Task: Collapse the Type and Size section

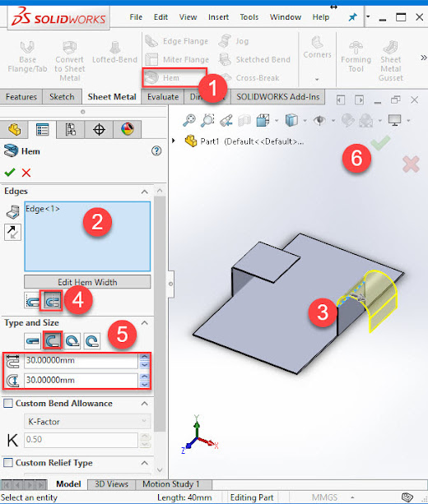Action: tap(145, 323)
